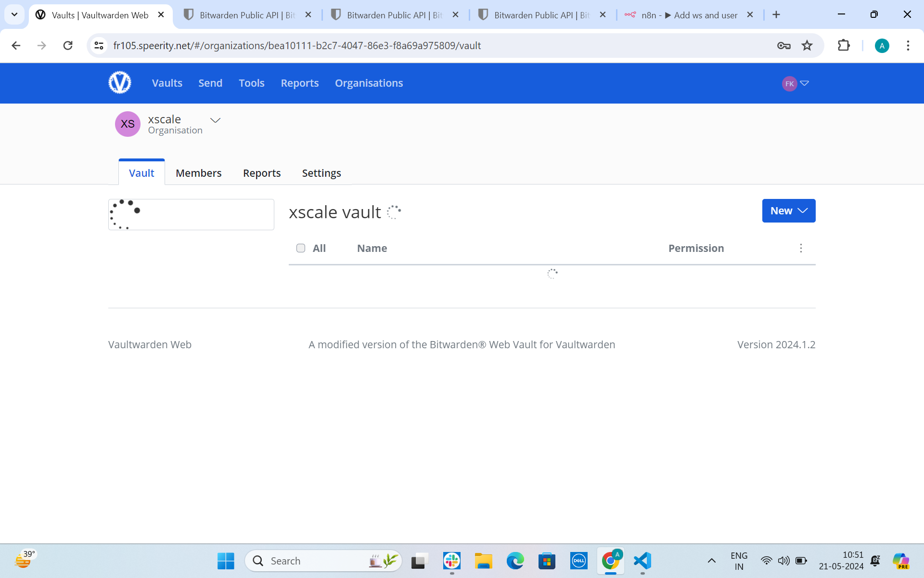Screen dimensions: 924x578
Task: Check the All items checkbox
Action: coord(301,248)
